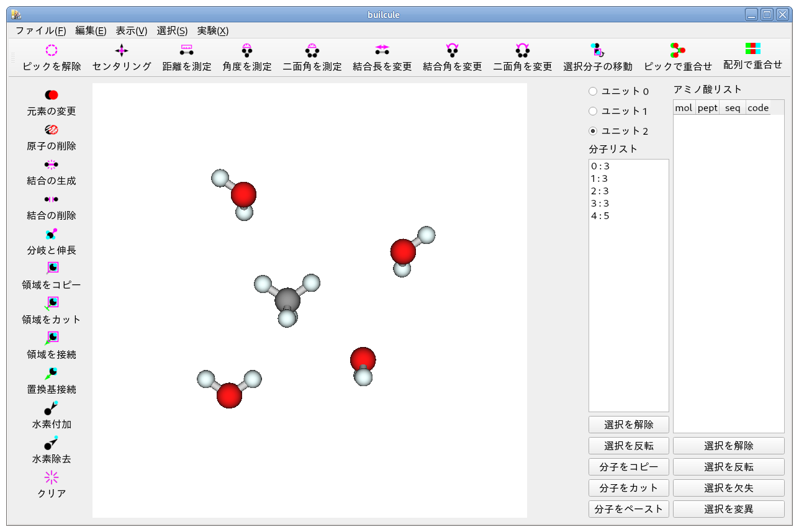Click the seq column header
The image size is (799, 532).
coord(733,108)
